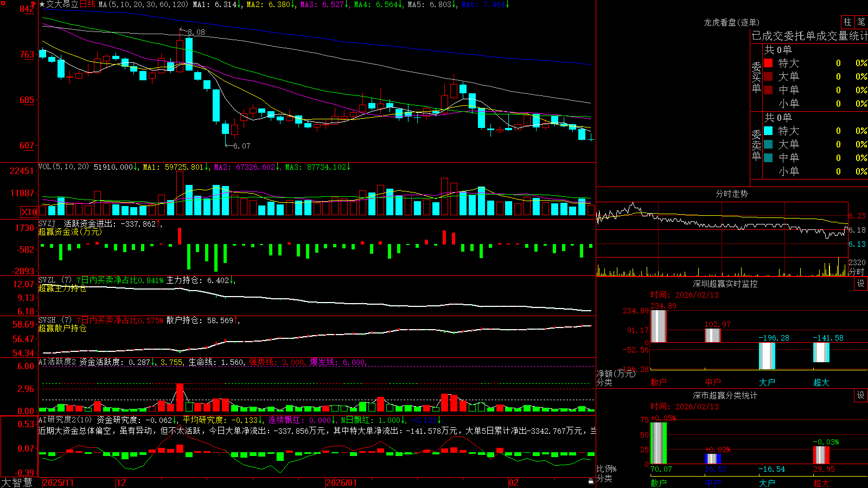Click the 8.08 high price annotation
The image size is (868, 488).
point(196,32)
